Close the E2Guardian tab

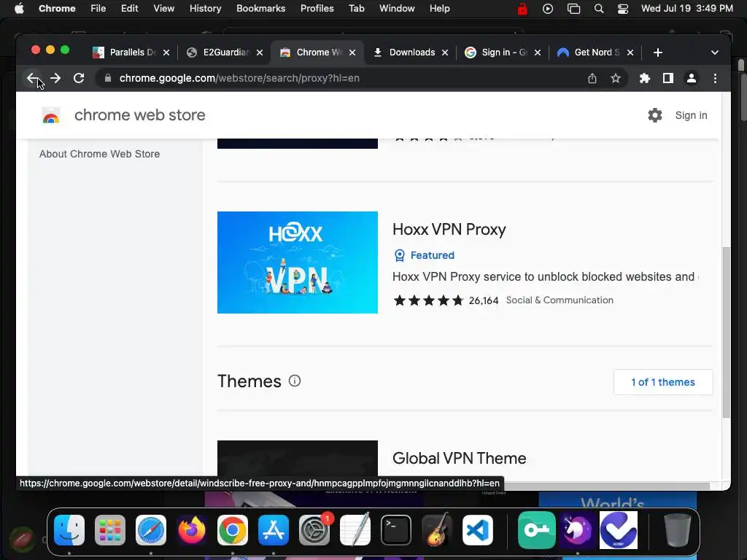pyautogui.click(x=259, y=52)
